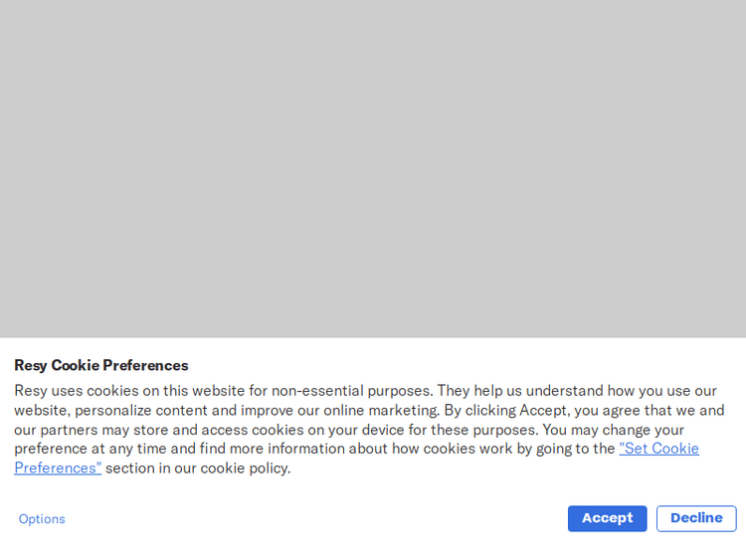Decline cookies with the Decline button
Viewport: 746px width, 560px height.
[x=696, y=518]
